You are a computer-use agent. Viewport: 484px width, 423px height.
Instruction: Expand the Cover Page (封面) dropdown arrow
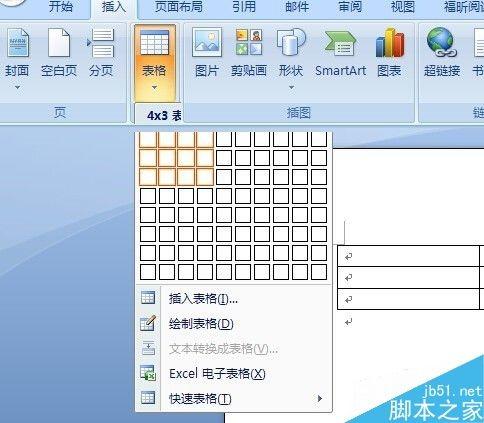click(17, 87)
